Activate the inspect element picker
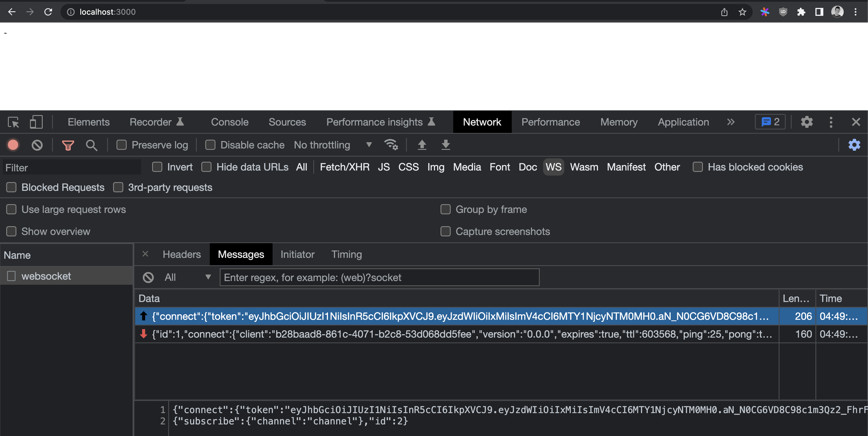Viewport: 868px width, 436px height. pyautogui.click(x=14, y=122)
